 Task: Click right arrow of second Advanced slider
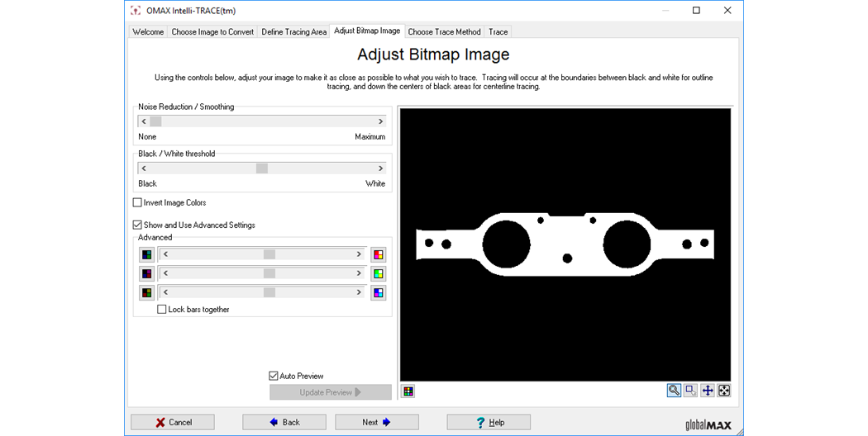point(359,273)
